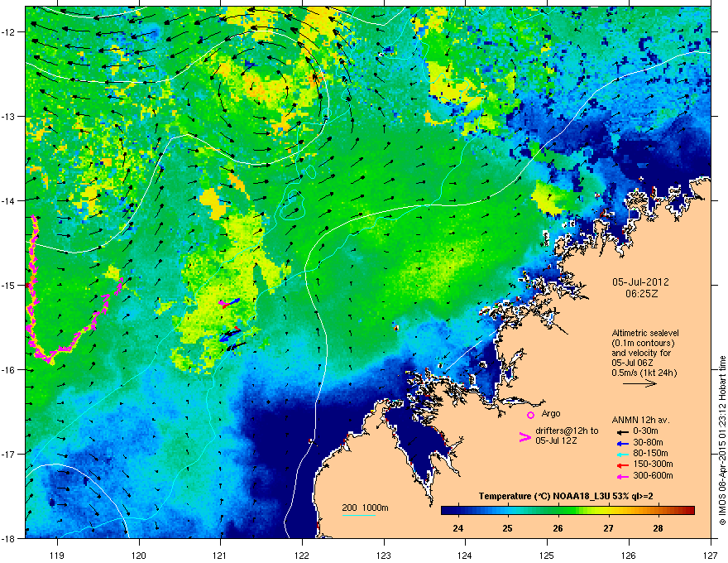
Task: Click latitude axis label -18
Action: (9, 538)
